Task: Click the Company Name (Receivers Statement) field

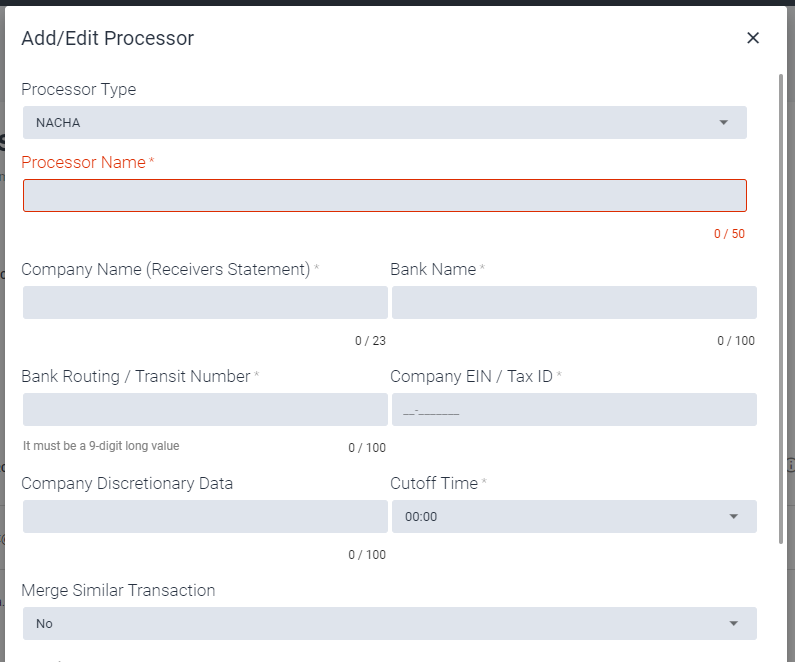Action: click(205, 303)
